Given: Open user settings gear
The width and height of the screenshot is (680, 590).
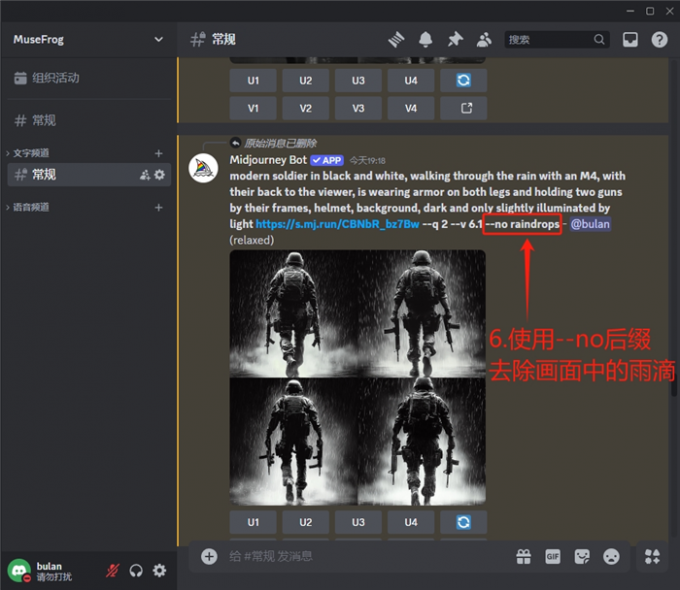Looking at the screenshot, I should pos(159,570).
